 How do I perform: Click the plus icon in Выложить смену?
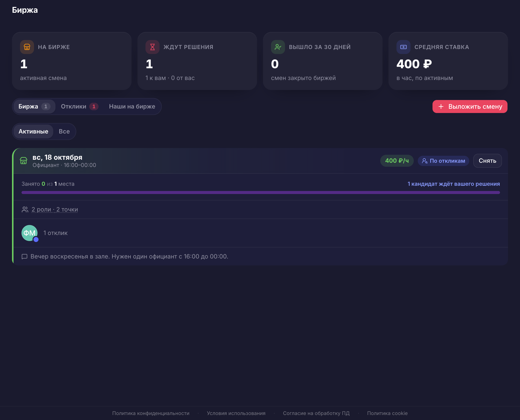click(x=441, y=106)
